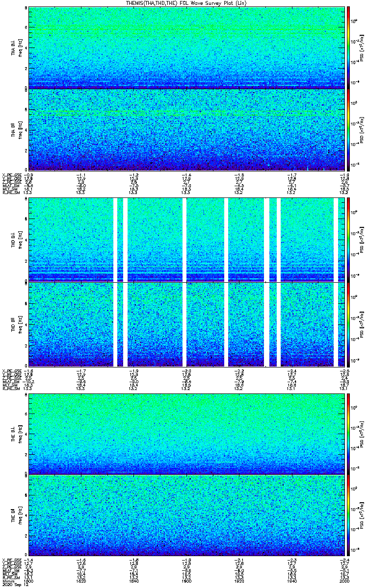This screenshot has width=368, height=588.
Task: Click the 1920 time tick label
Action: (239, 581)
